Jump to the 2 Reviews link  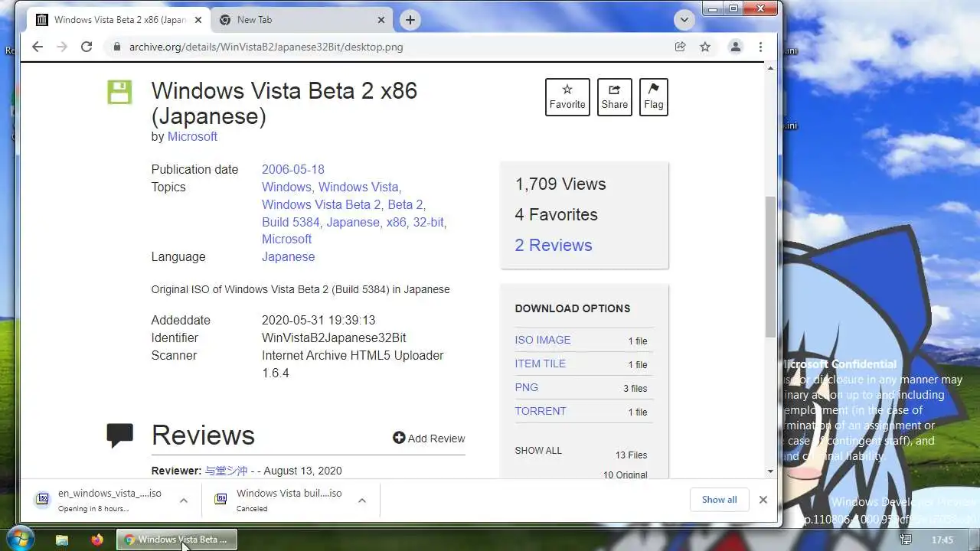554,245
